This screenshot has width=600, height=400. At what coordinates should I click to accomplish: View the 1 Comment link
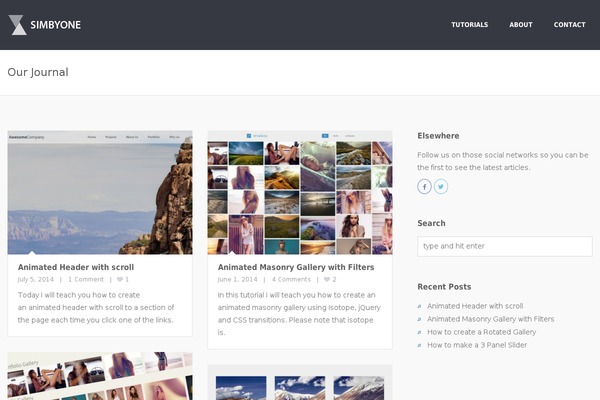[x=86, y=279]
